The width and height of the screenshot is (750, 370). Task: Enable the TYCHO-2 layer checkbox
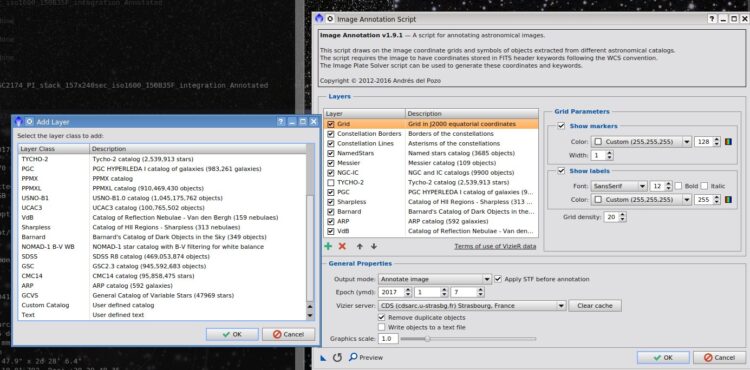pos(331,183)
